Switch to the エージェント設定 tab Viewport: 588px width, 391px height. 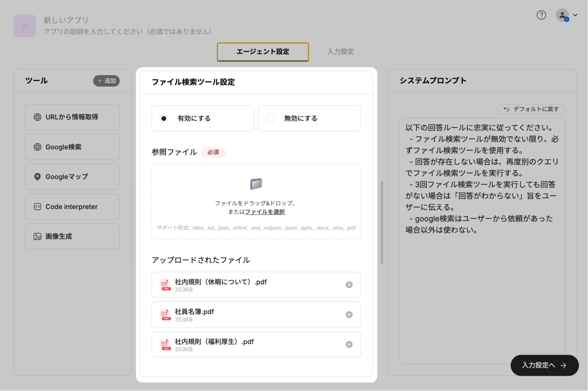point(263,52)
